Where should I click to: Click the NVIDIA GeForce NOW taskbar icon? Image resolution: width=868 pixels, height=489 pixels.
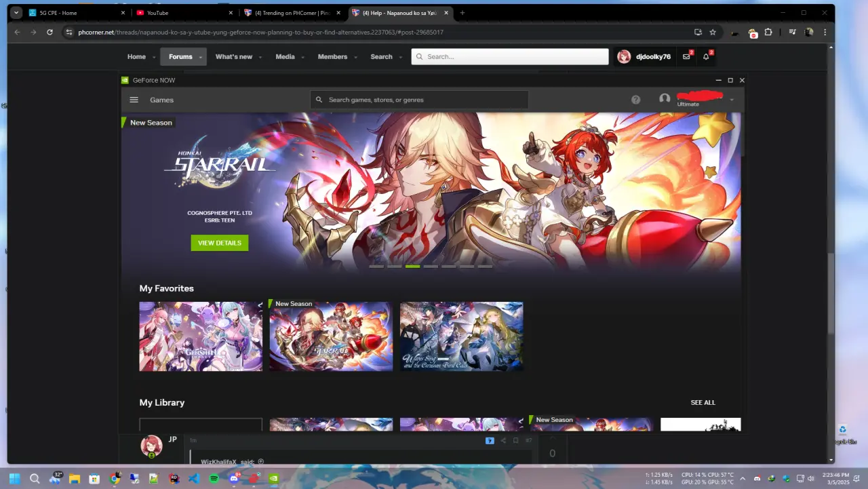click(x=274, y=478)
